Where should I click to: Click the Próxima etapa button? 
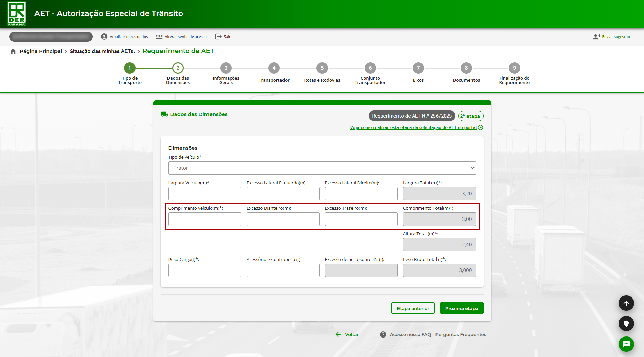tap(462, 308)
